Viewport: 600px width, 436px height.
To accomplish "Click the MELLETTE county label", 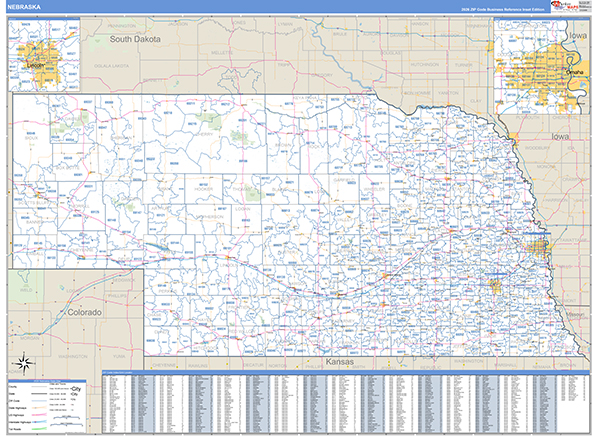I will (x=222, y=52).
